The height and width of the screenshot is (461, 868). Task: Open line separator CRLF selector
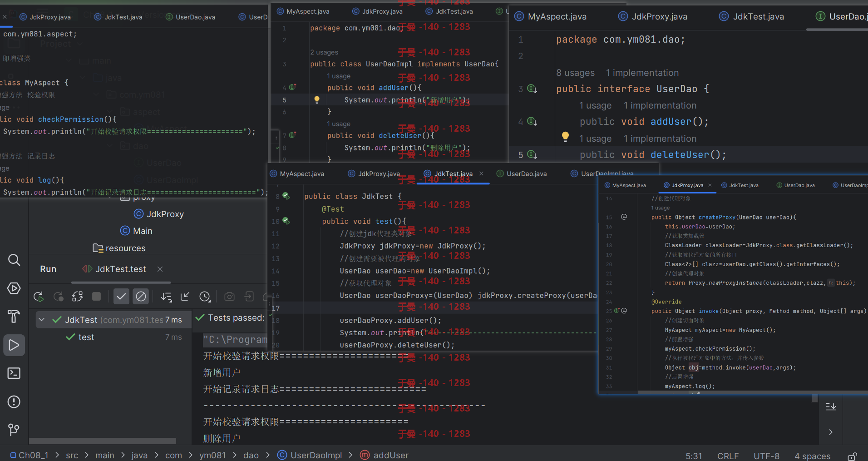tap(728, 456)
